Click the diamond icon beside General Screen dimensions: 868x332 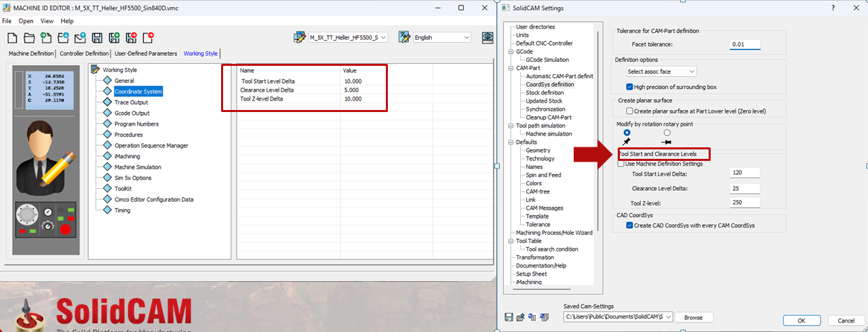(107, 81)
